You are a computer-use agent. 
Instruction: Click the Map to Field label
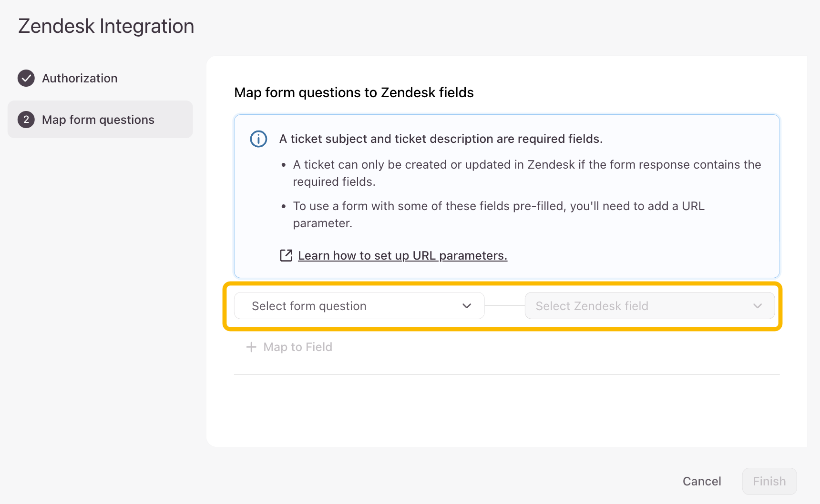(x=297, y=347)
